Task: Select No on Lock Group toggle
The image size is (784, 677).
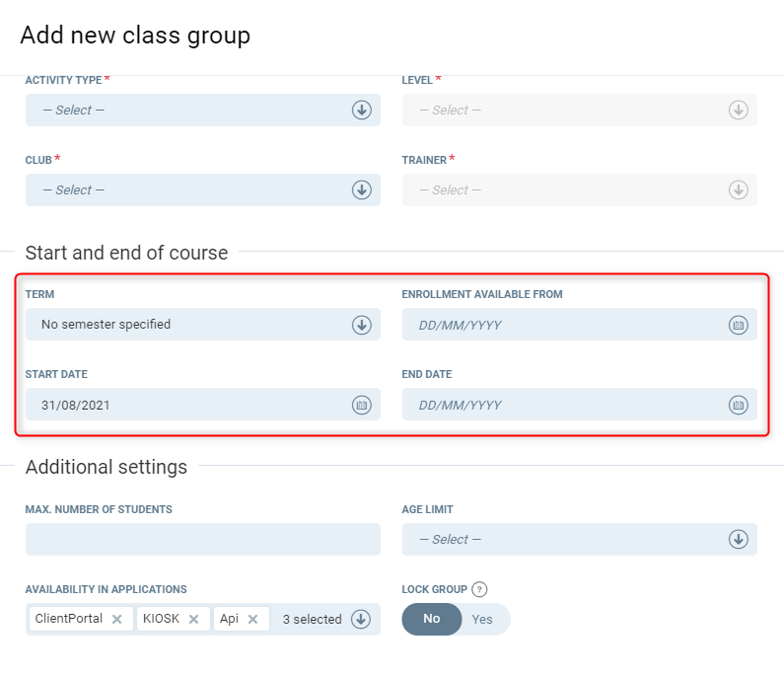Action: [432, 620]
